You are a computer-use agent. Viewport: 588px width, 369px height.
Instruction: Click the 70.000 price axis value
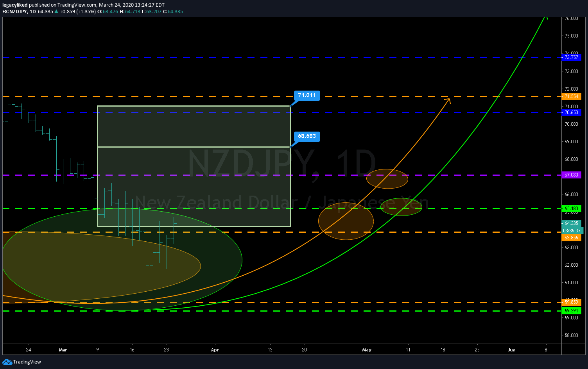pos(571,124)
